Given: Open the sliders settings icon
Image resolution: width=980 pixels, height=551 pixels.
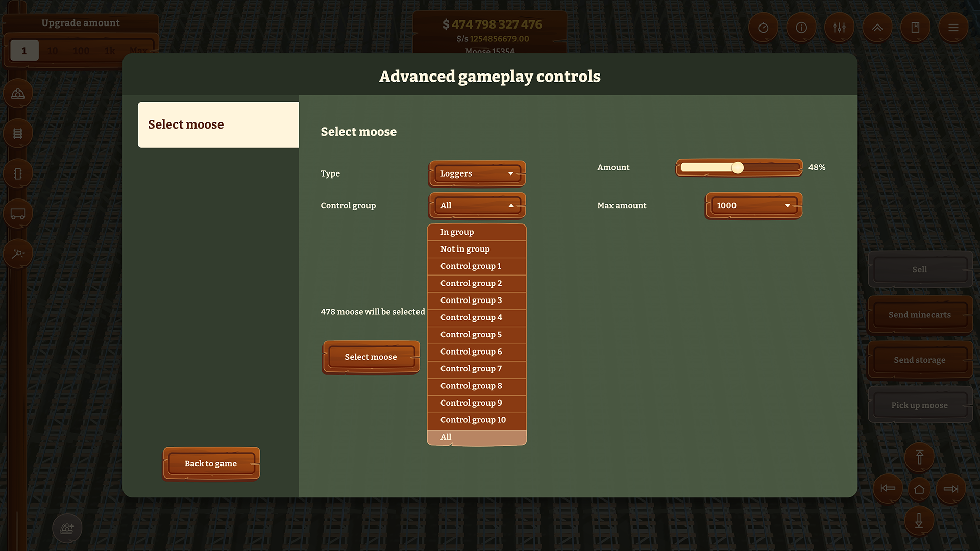Looking at the screenshot, I should coord(839,28).
